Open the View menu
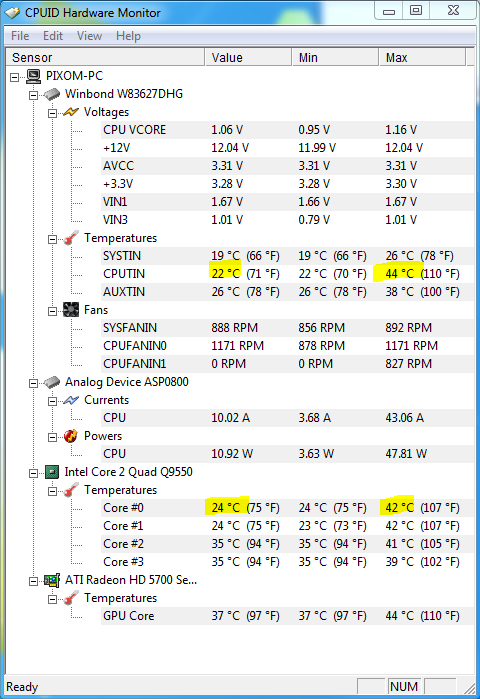 pos(89,36)
